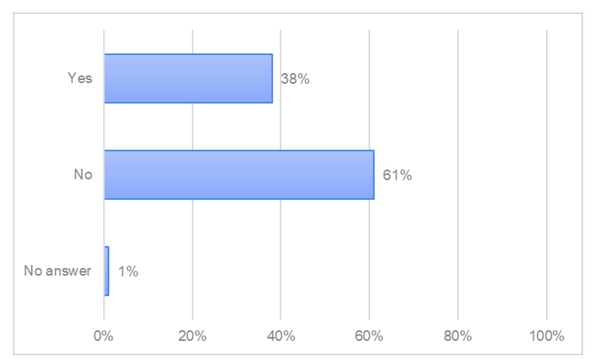Click the 100% axis tick label
597x364 pixels.
click(x=547, y=336)
